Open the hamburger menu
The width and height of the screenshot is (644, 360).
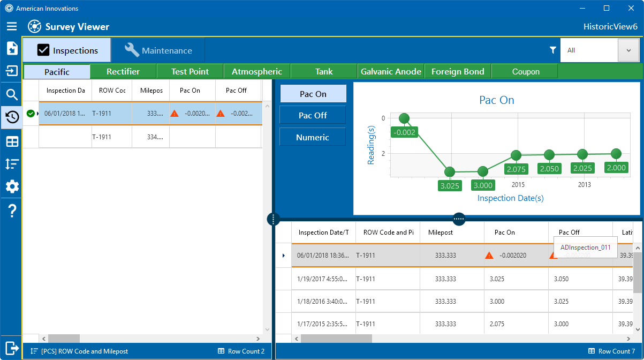(x=12, y=26)
